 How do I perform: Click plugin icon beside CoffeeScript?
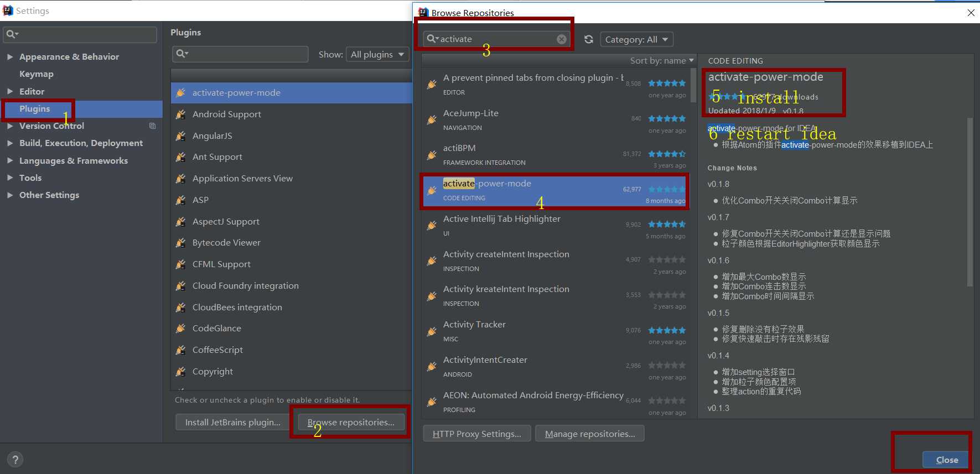[180, 350]
